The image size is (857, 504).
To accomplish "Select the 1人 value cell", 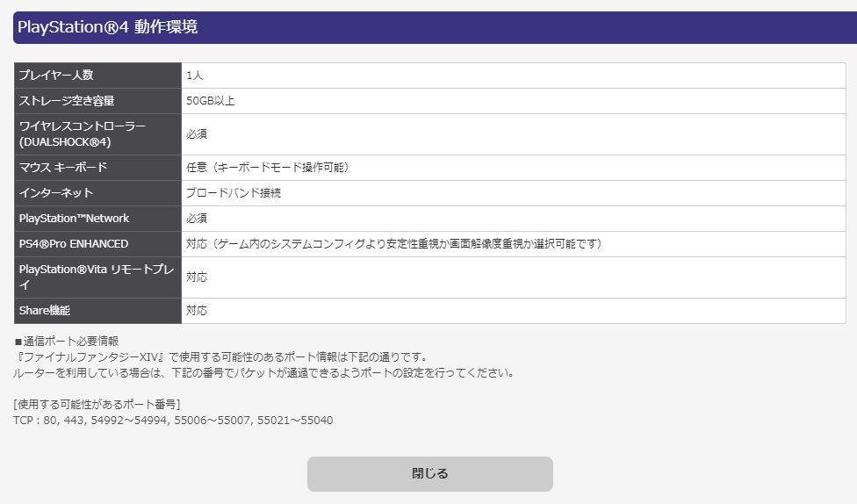I will click(x=513, y=76).
